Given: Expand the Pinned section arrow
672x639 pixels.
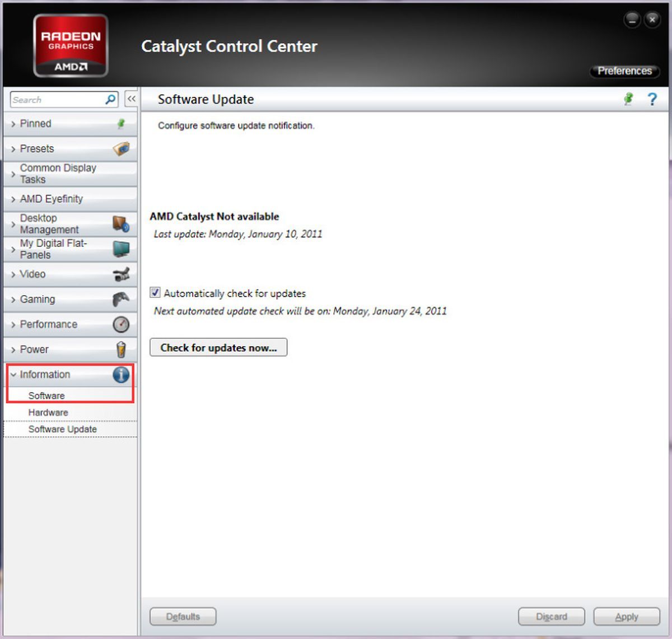Looking at the screenshot, I should point(13,124).
